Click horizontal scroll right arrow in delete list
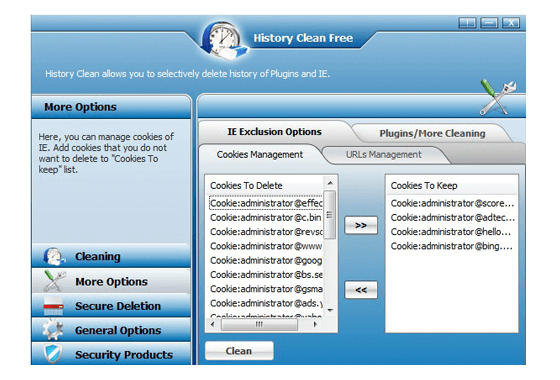The width and height of the screenshot is (560, 380). [315, 324]
